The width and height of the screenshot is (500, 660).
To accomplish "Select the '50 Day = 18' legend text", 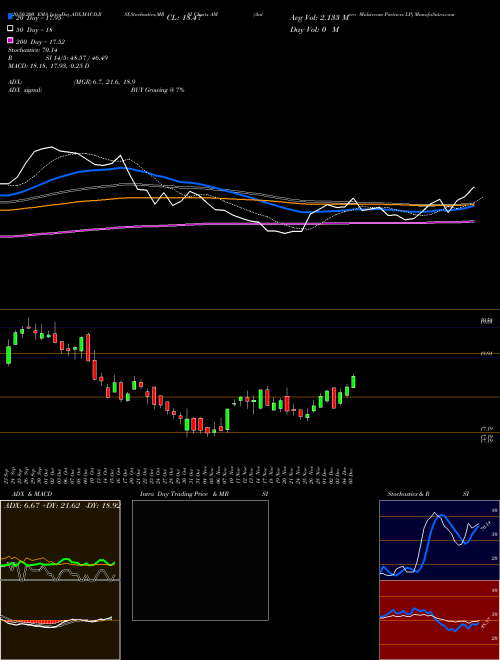I will 34,30.
